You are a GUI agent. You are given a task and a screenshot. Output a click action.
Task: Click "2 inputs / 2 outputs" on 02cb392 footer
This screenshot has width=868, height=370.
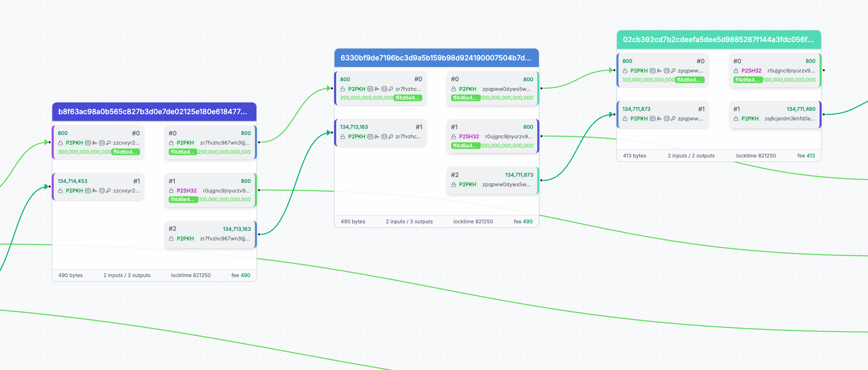[691, 156]
